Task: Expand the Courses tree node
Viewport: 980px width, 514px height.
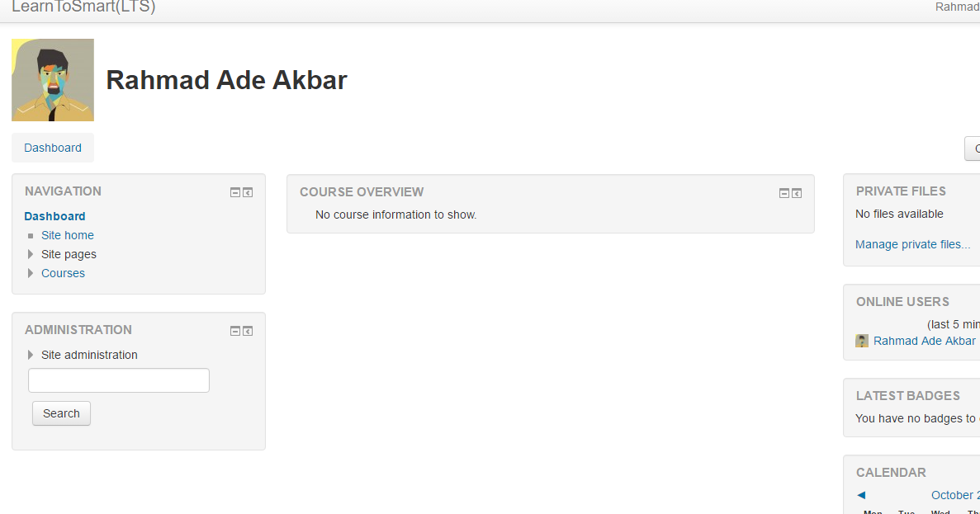Action: [x=30, y=273]
